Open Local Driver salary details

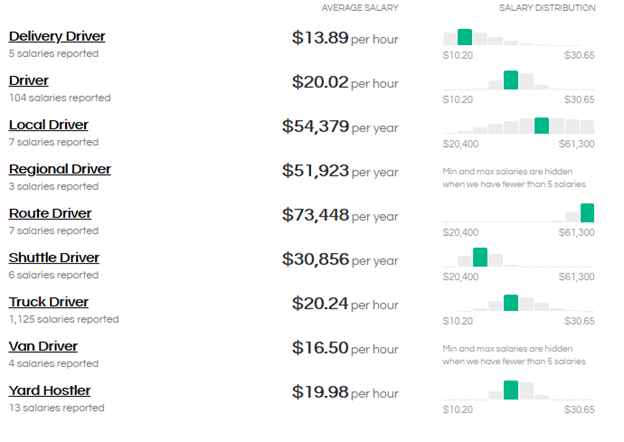pos(49,125)
